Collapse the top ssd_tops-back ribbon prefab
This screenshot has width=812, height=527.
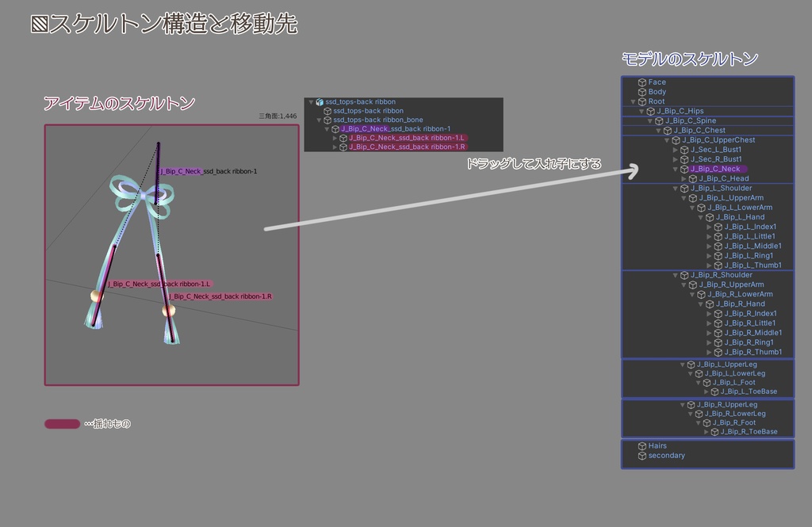coord(311,102)
